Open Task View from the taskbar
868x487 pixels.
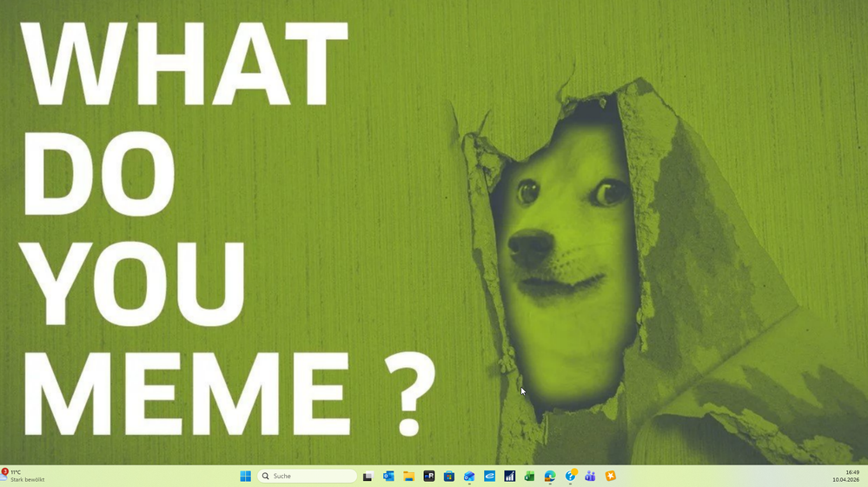pos(368,476)
